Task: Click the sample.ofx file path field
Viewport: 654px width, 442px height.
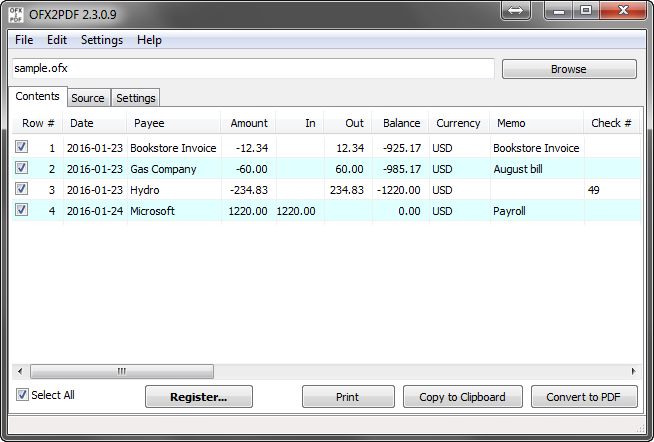Action: [x=253, y=68]
